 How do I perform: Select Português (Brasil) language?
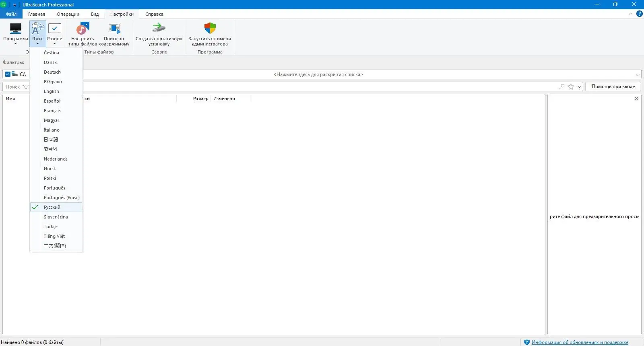pyautogui.click(x=56, y=198)
